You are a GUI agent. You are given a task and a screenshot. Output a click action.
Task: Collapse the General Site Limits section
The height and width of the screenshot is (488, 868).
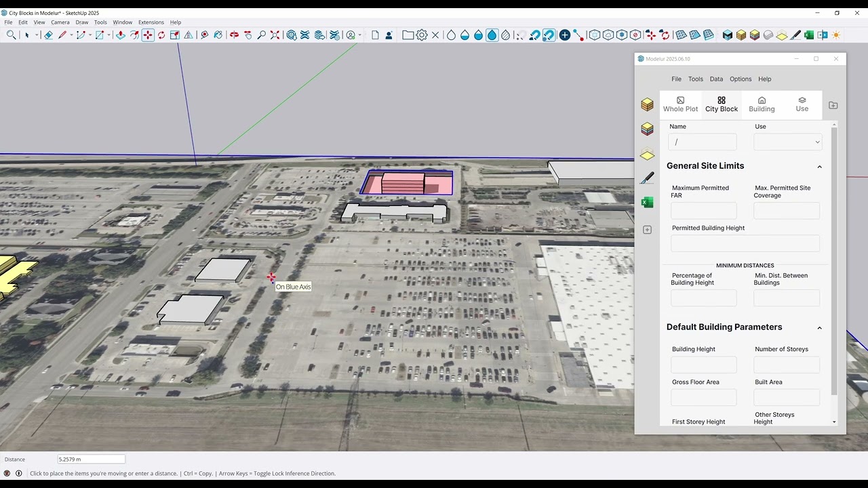click(x=819, y=166)
